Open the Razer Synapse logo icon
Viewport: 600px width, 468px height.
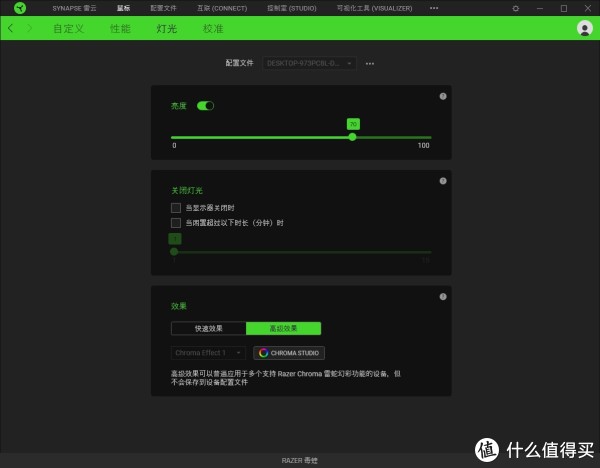20,8
